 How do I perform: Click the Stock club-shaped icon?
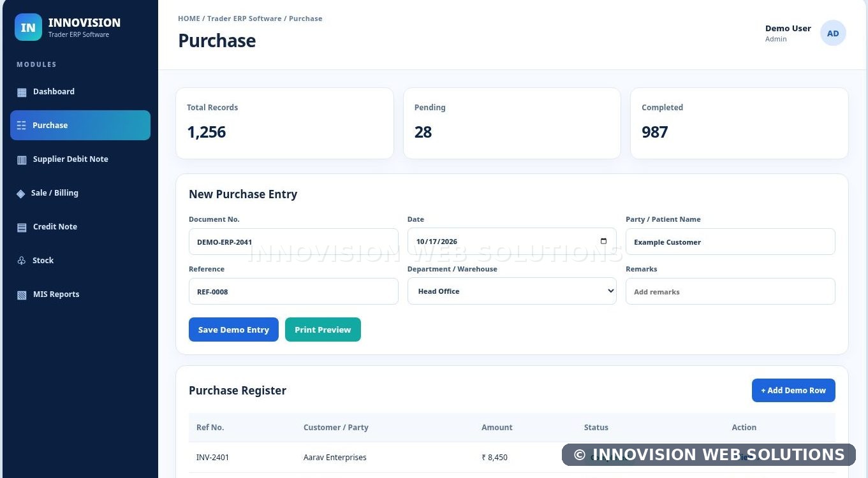click(21, 261)
